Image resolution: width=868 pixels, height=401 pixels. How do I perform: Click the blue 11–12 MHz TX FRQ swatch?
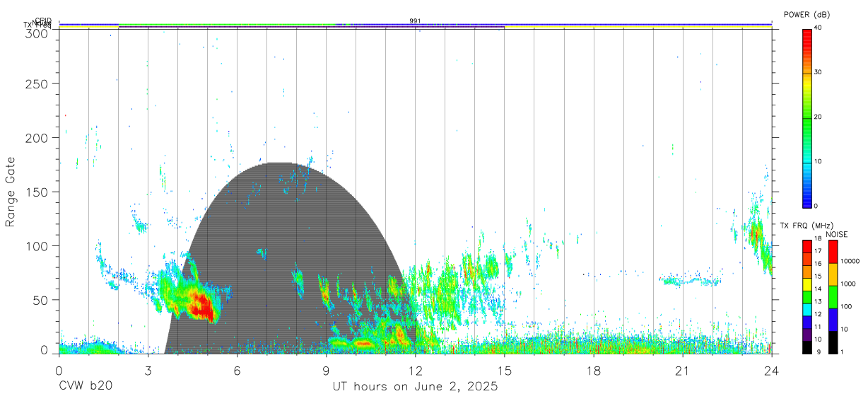[x=807, y=321]
